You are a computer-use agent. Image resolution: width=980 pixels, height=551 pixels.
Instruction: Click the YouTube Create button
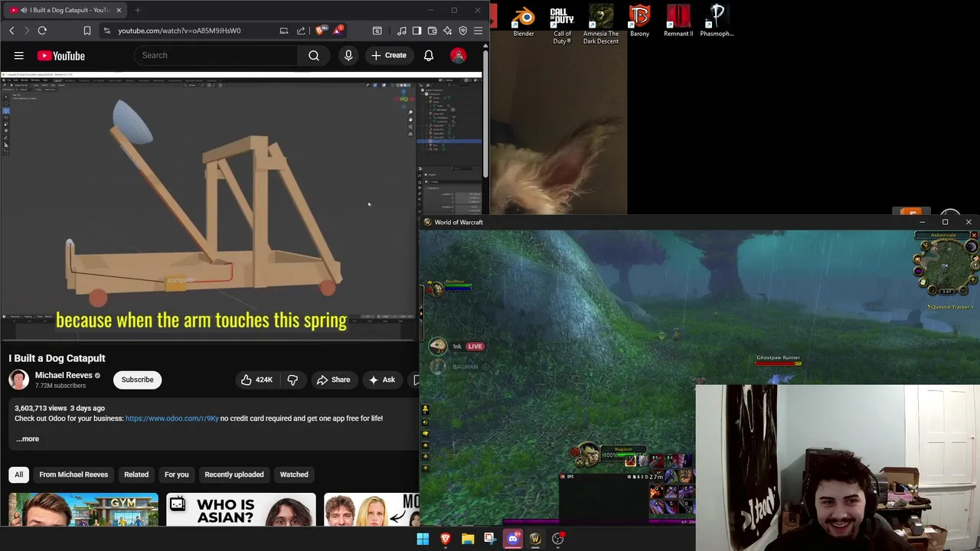389,55
